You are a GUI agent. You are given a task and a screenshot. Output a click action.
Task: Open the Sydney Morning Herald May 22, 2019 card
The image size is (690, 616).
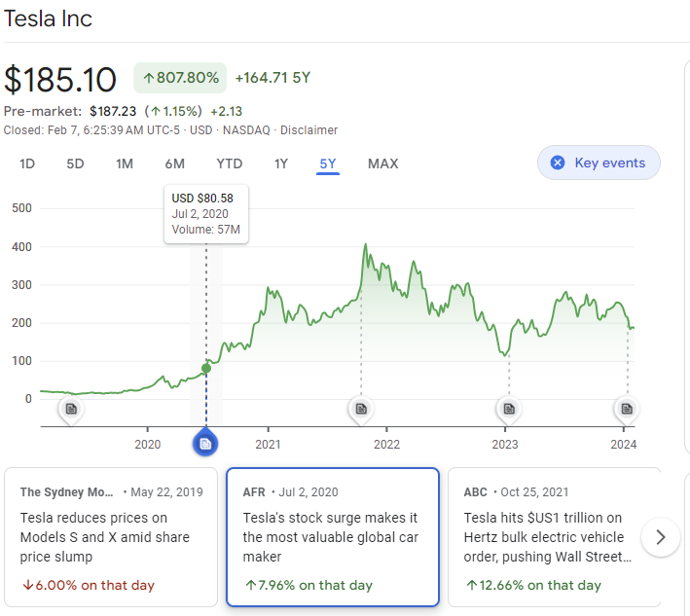point(111,537)
